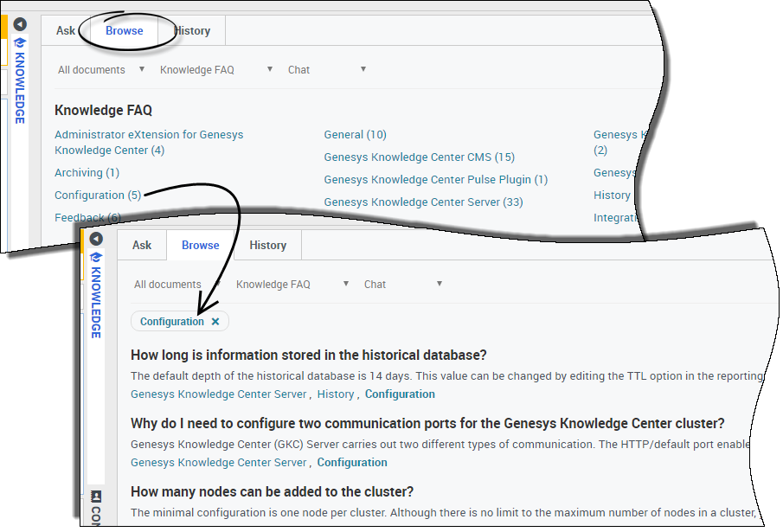
Task: Click the Configuration tag under the historical database article
Action: [400, 394]
